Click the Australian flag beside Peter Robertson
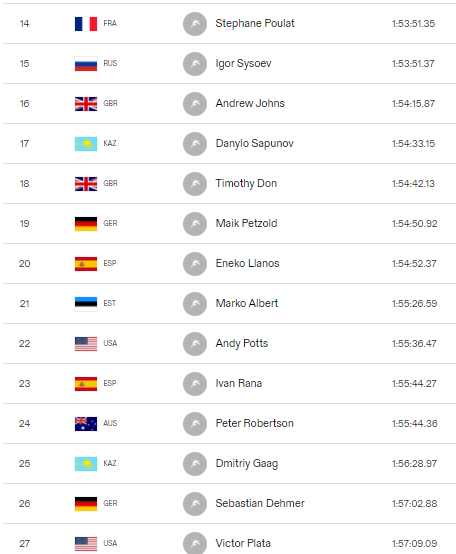Viewport: 456px width, 554px height. (86, 424)
